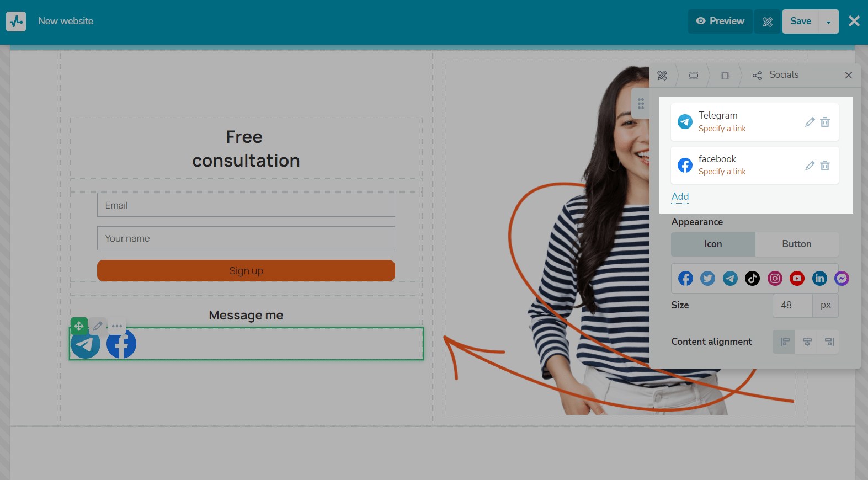The height and width of the screenshot is (480, 868).
Task: Choose the LinkedIn icon in Appearance row
Action: click(x=819, y=279)
